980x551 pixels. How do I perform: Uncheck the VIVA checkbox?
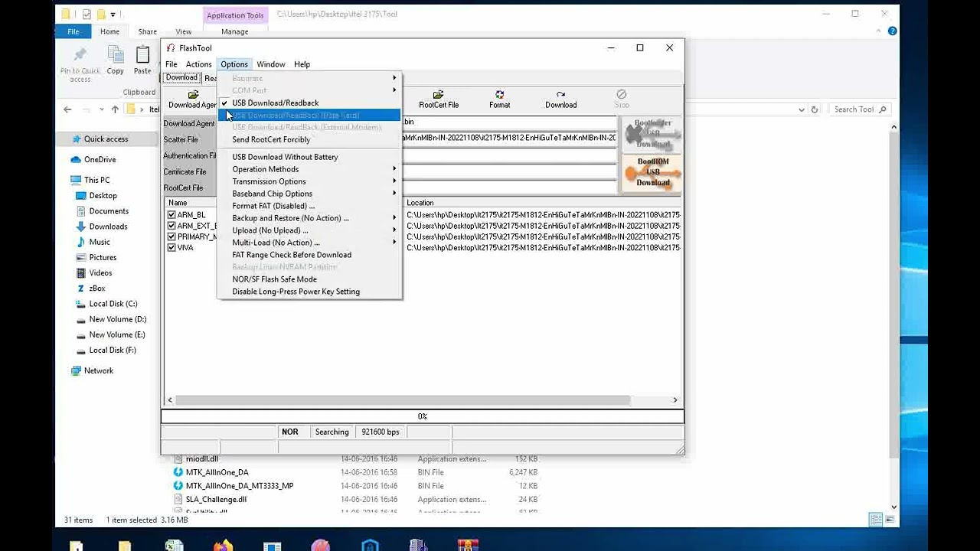[171, 247]
